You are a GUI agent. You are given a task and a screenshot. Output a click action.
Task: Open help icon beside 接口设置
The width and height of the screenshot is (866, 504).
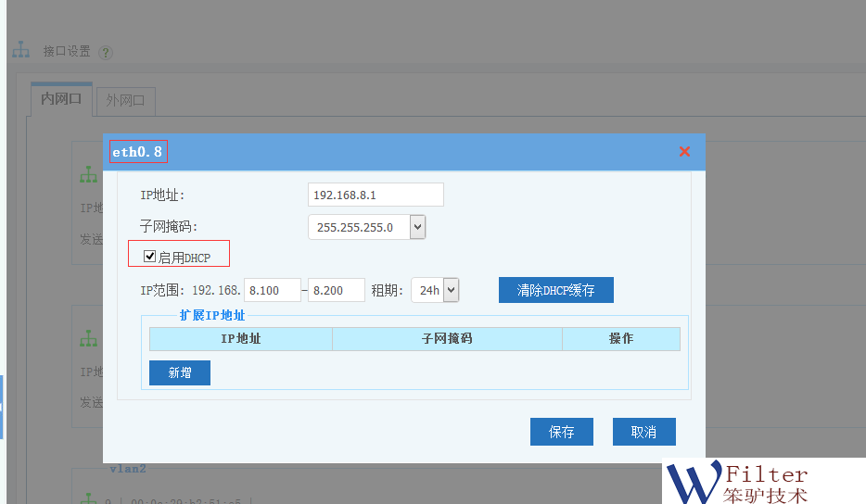105,52
